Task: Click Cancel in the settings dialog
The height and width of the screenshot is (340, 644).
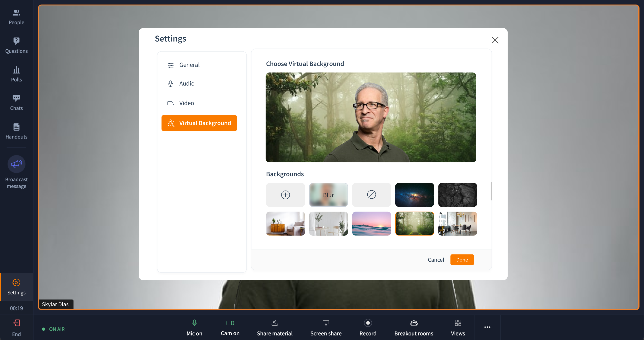Action: point(436,260)
